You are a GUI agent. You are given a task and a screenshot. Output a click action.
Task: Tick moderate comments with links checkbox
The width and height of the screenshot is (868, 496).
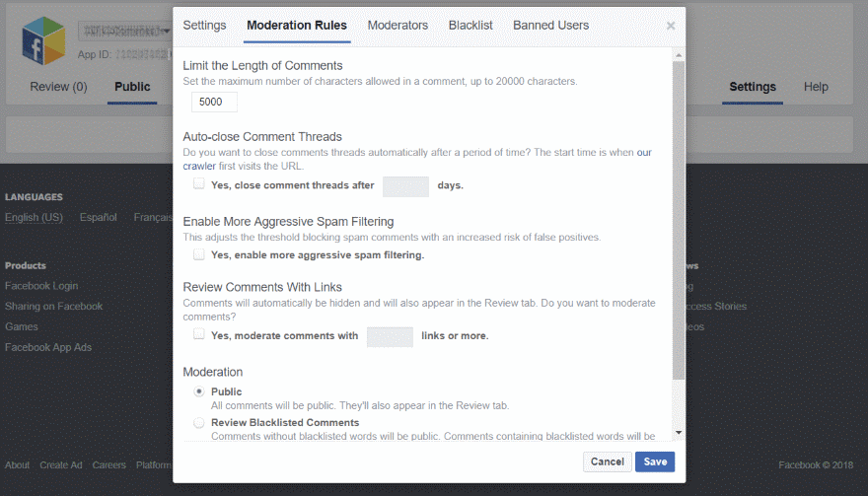pos(198,334)
